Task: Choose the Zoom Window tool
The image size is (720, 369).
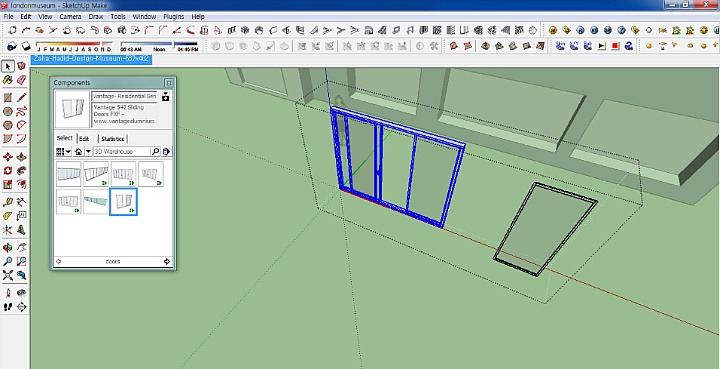Action: coord(21,262)
